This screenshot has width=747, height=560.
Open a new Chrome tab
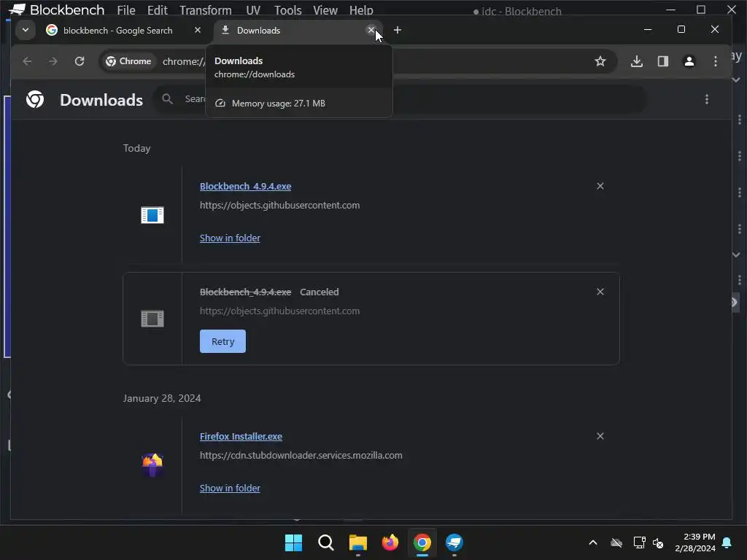pos(398,30)
